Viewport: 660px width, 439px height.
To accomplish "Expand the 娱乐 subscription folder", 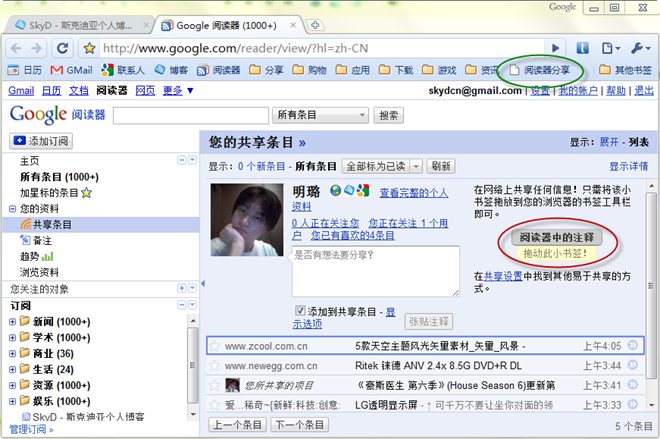I will pos(12,401).
